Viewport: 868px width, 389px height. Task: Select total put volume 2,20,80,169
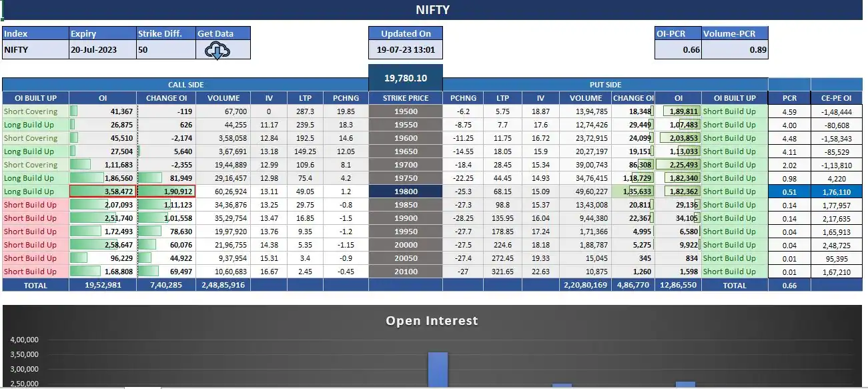click(585, 285)
